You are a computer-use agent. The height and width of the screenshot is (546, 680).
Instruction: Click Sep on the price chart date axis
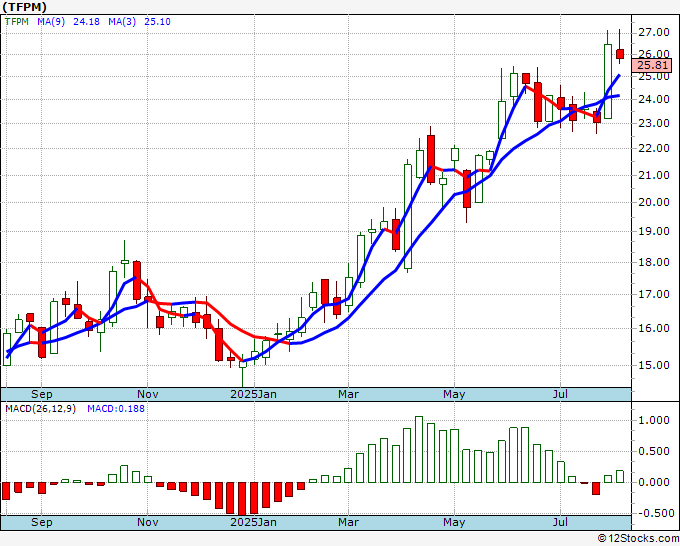point(42,394)
